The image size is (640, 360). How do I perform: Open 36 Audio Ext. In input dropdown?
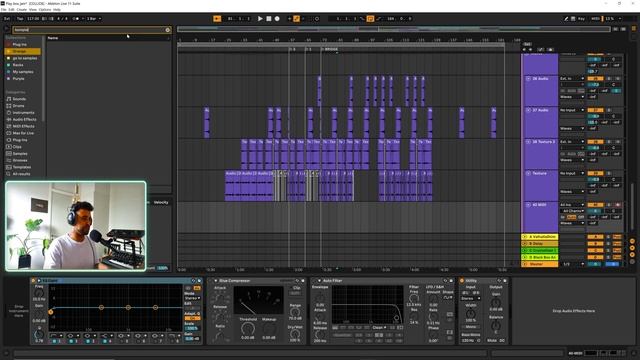pos(572,78)
